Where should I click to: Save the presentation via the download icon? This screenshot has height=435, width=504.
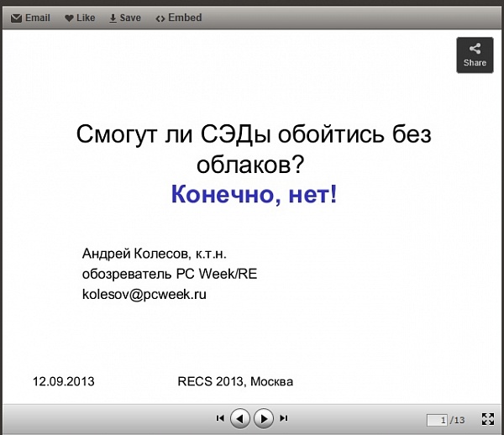[x=113, y=18]
